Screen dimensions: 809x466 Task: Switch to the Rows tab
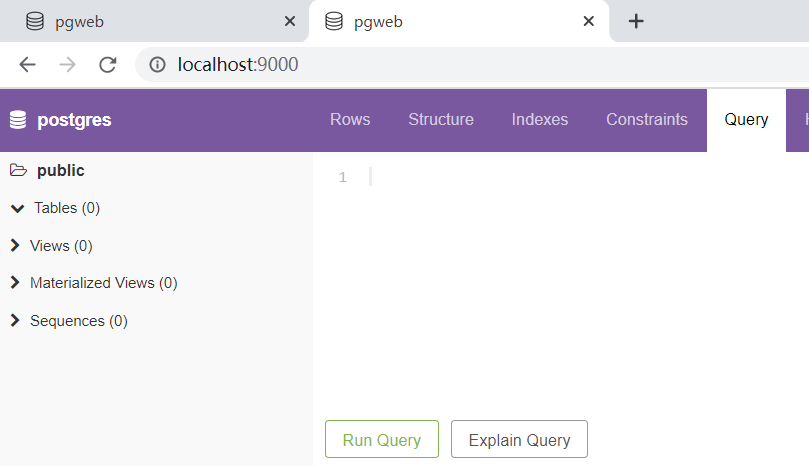(350, 120)
